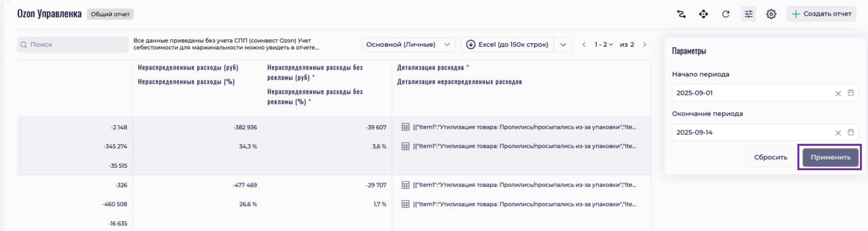Toggle the parameters filter panel icon
This screenshot has height=231, width=868.
pyautogui.click(x=748, y=14)
